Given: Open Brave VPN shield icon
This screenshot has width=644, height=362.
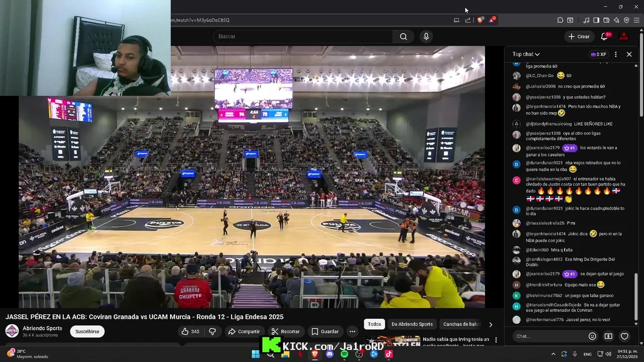Looking at the screenshot, I should tap(626, 20).
